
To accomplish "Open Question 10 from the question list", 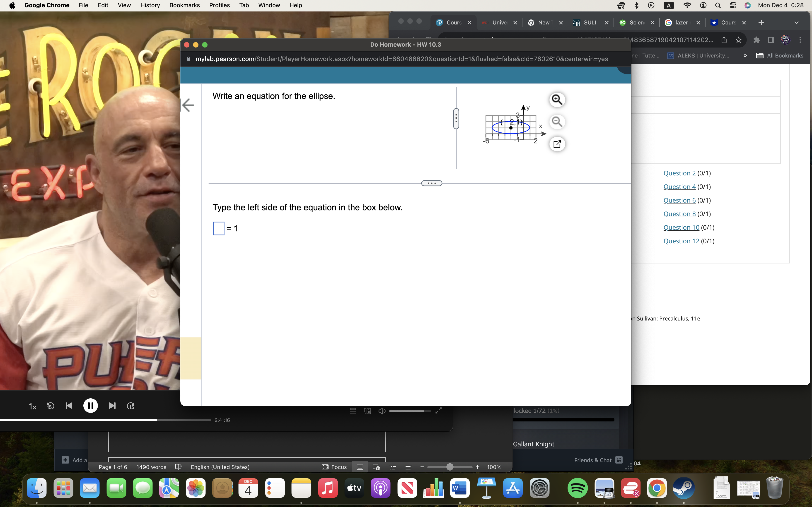I will [x=681, y=227].
